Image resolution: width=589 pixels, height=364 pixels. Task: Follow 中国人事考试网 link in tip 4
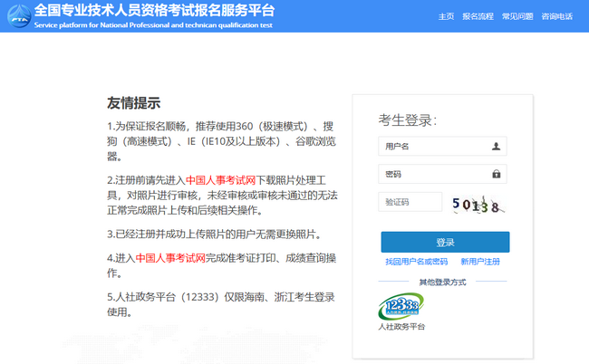click(171, 258)
